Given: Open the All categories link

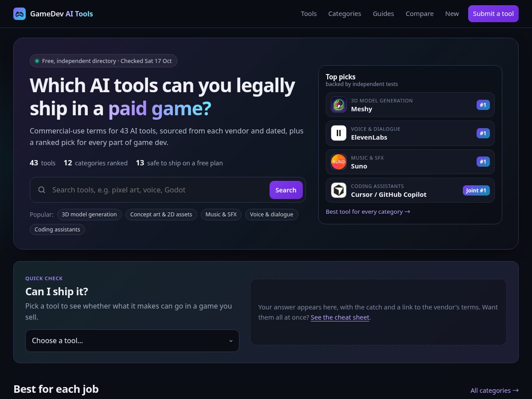Looking at the screenshot, I should 494,391.
